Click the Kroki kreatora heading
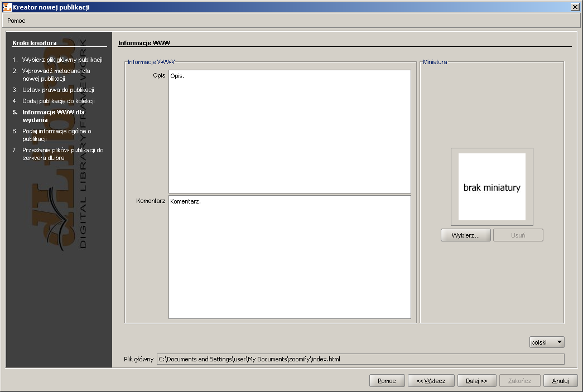 tap(35, 43)
